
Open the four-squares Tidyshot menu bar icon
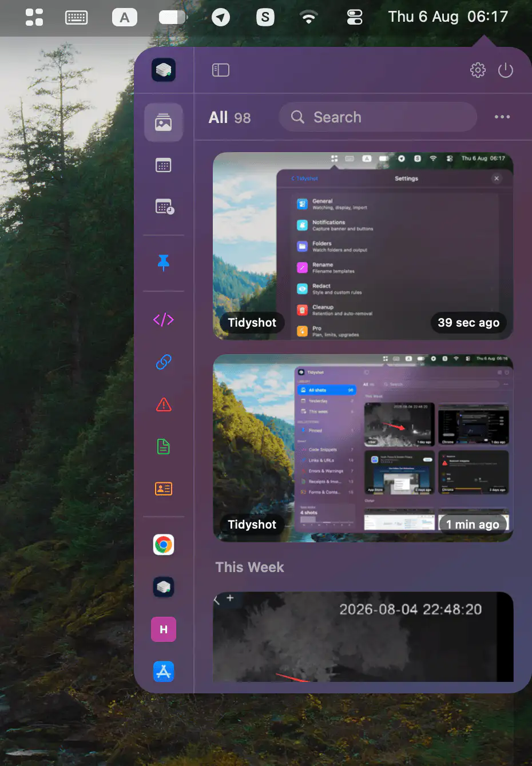click(34, 17)
